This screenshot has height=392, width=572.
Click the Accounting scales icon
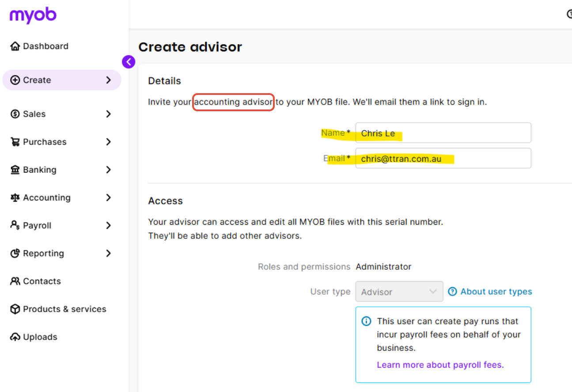15,198
